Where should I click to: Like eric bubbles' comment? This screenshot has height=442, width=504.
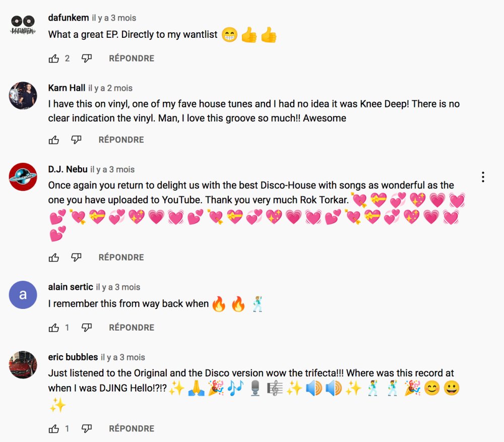(54, 429)
